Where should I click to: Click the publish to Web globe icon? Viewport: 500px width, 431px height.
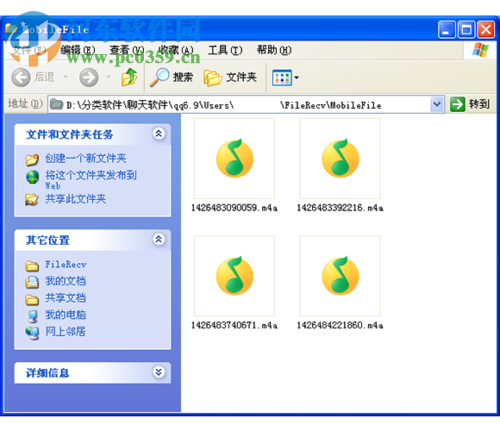coord(33,177)
